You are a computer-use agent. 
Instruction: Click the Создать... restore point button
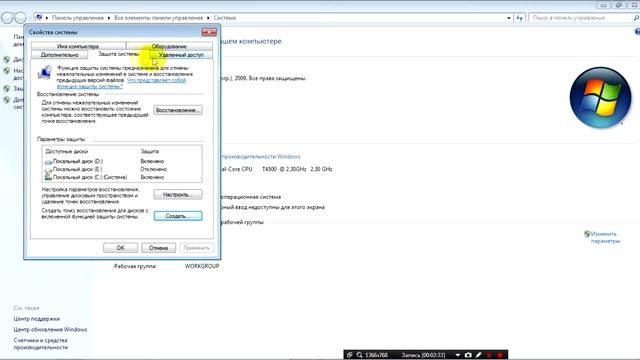click(x=178, y=216)
